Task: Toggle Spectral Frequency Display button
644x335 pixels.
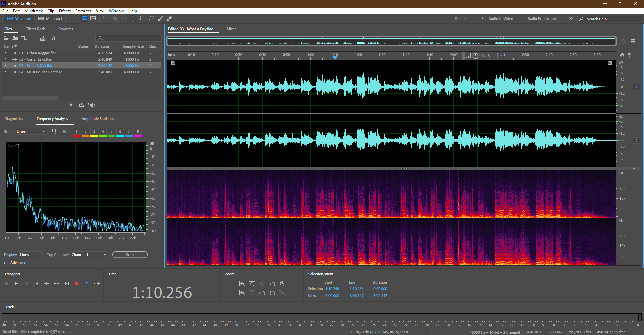Action: tap(84, 18)
